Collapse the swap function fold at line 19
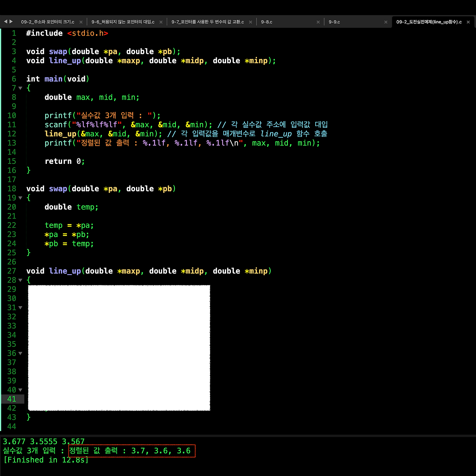Image resolution: width=476 pixels, height=476 pixels. coord(20,198)
